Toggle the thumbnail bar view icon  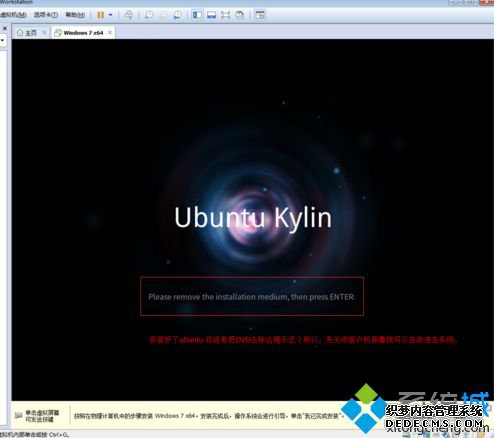(x=211, y=15)
